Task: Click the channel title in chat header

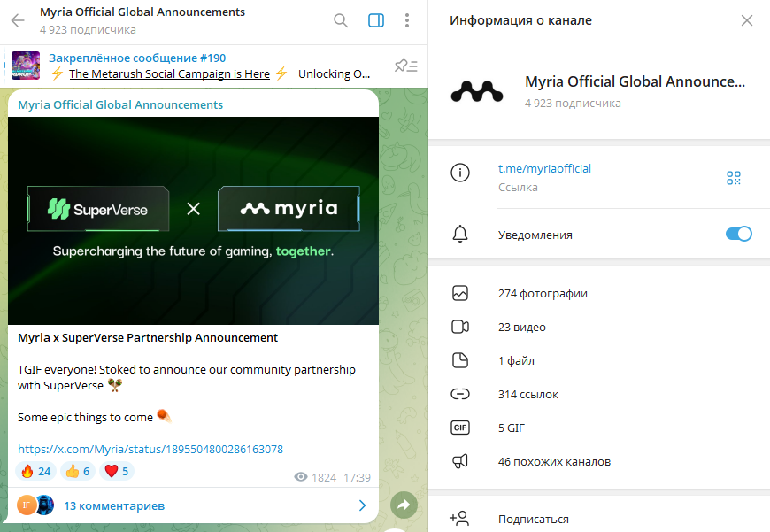Action: [x=142, y=12]
